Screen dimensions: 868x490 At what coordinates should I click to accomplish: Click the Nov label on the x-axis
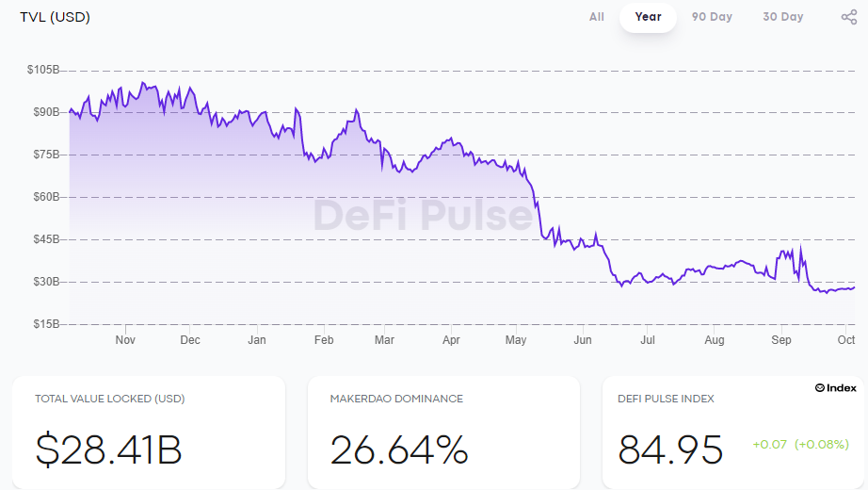coord(125,339)
